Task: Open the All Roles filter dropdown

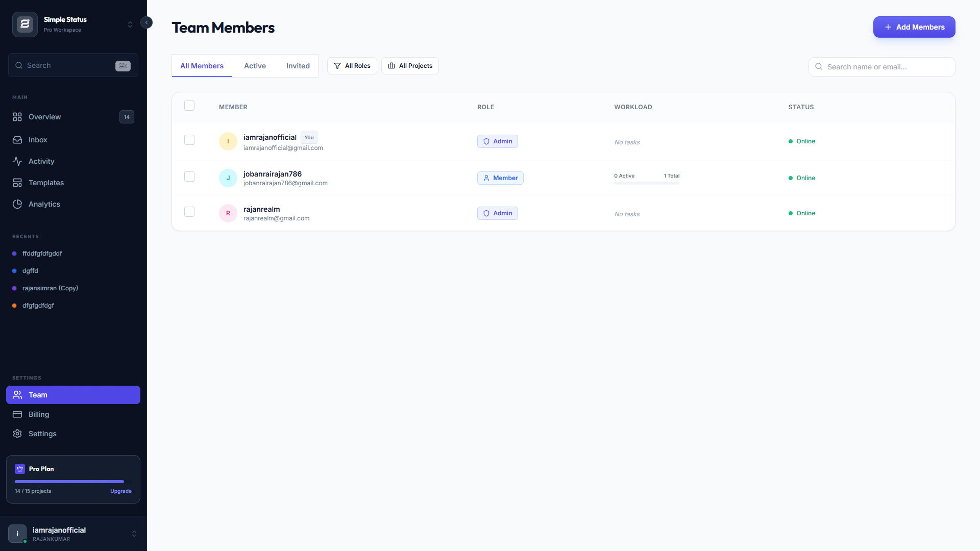Action: 352,66
